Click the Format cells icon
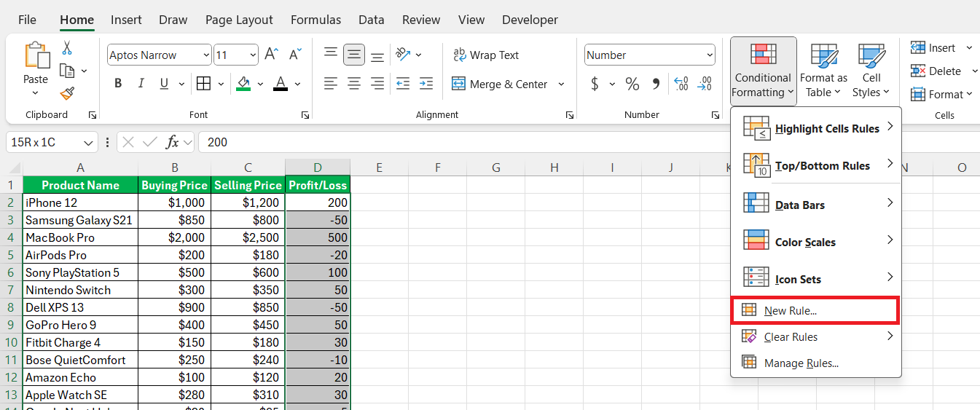 [918, 94]
